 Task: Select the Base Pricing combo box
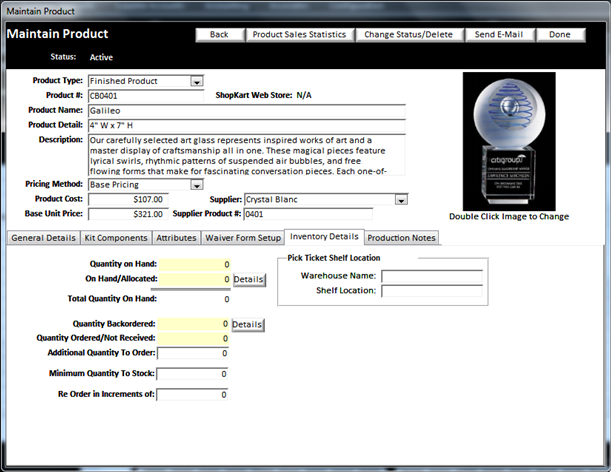[x=146, y=184]
